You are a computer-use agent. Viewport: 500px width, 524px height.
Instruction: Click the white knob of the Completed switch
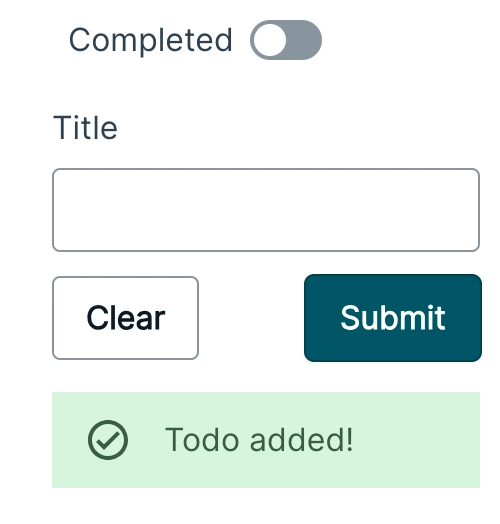pos(270,40)
